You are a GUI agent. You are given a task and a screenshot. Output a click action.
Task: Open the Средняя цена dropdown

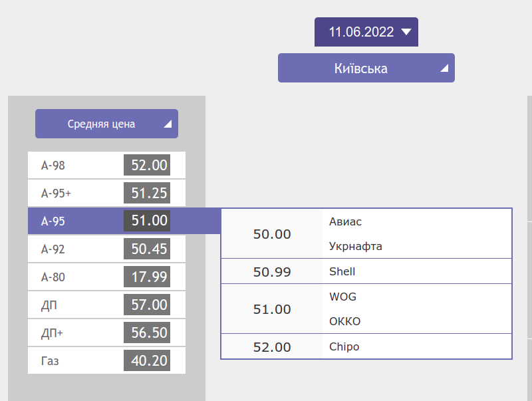pos(106,124)
